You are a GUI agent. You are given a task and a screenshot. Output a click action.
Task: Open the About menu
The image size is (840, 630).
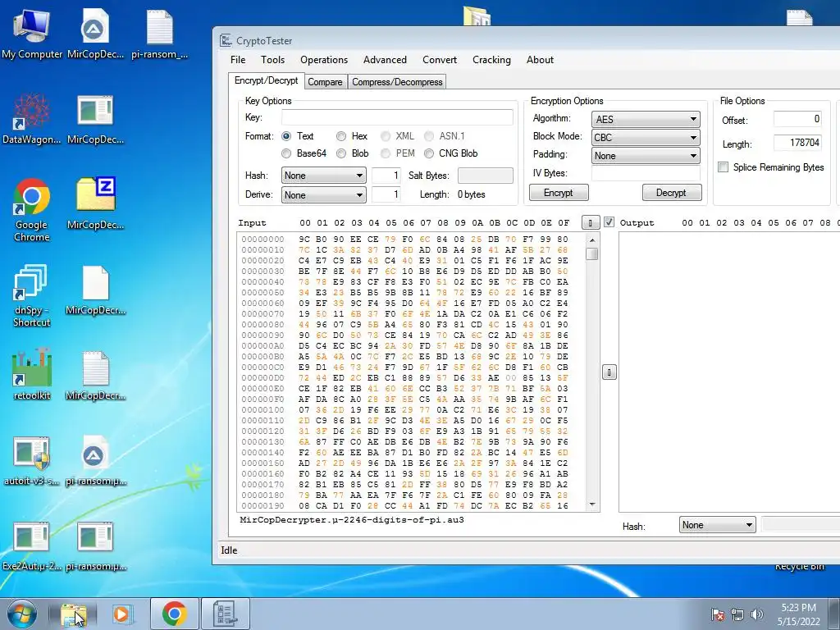540,59
